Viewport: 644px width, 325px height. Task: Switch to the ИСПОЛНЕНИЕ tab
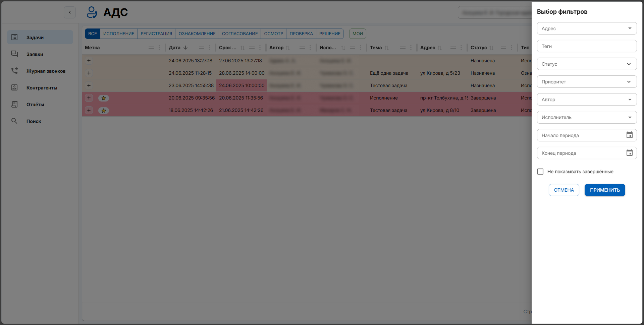coord(119,34)
